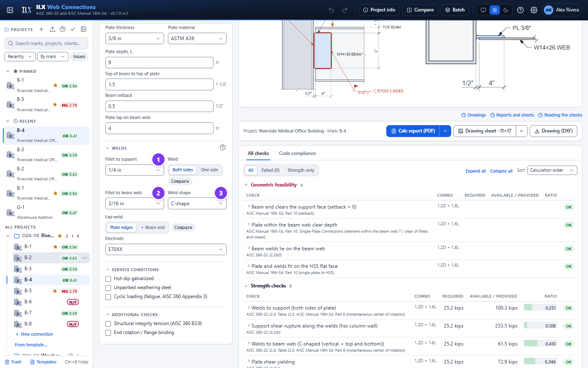Collapse the Geometric feasibility section

(x=246, y=185)
